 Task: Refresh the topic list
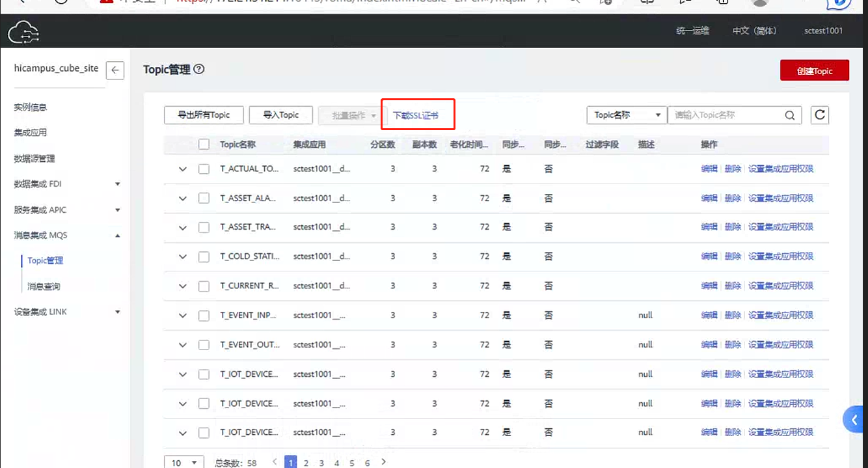820,115
